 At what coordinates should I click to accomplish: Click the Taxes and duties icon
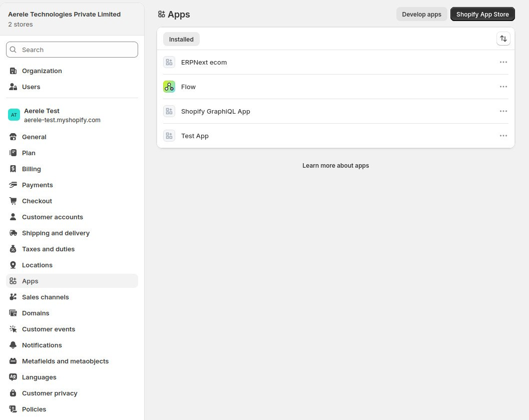[x=13, y=249]
